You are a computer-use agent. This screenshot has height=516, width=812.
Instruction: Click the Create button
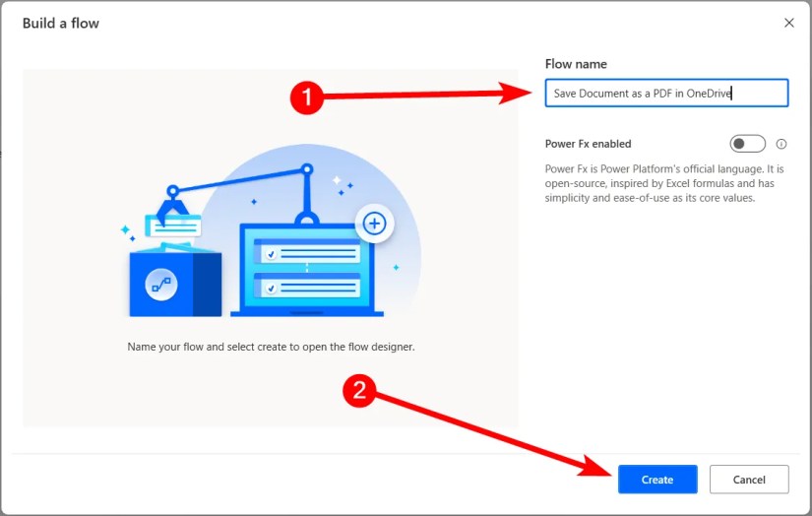pyautogui.click(x=657, y=480)
